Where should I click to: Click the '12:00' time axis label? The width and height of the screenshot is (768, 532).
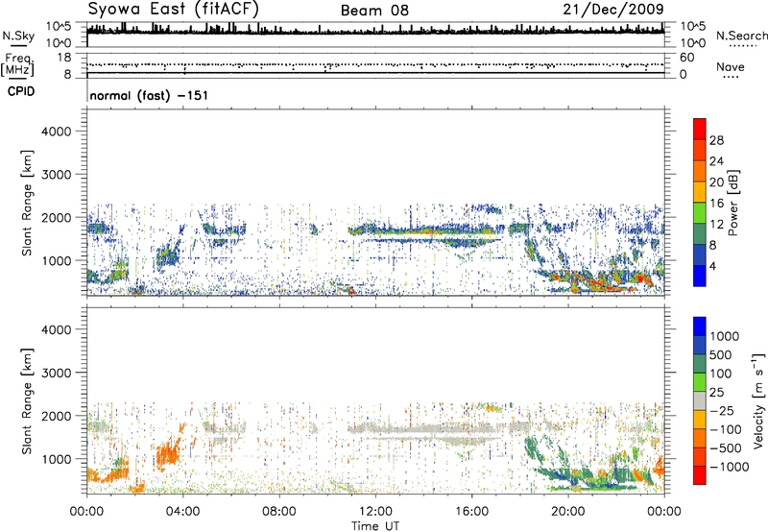[375, 512]
